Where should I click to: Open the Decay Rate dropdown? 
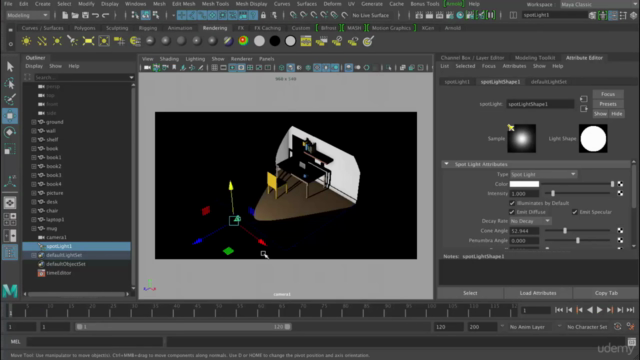pyautogui.click(x=531, y=221)
